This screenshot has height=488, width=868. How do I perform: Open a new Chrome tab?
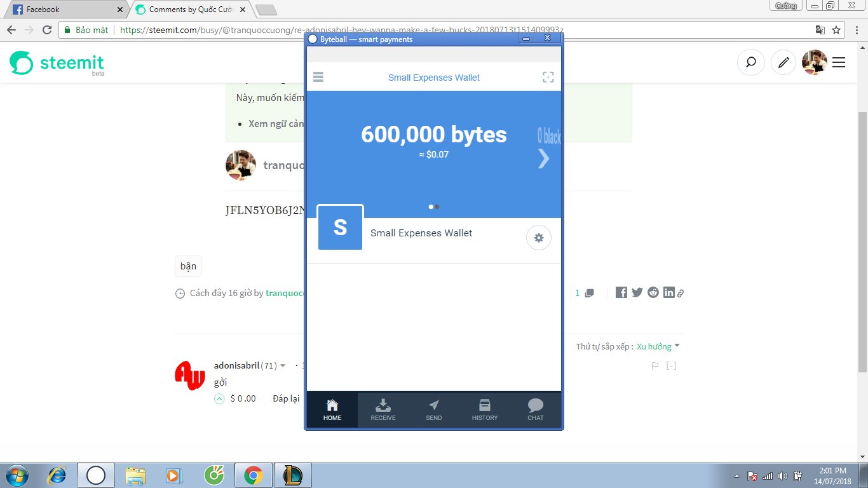point(266,10)
